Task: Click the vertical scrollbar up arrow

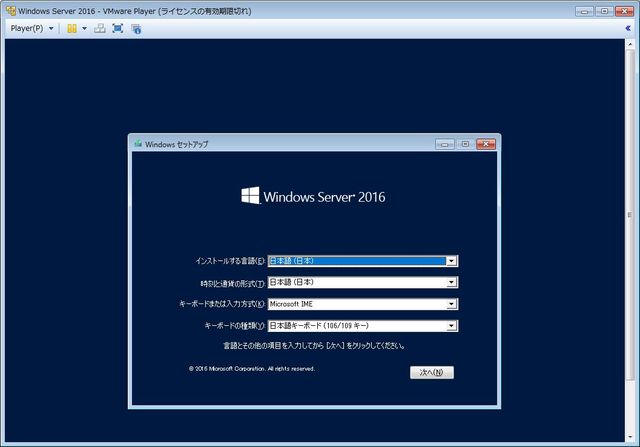Action: (x=630, y=44)
